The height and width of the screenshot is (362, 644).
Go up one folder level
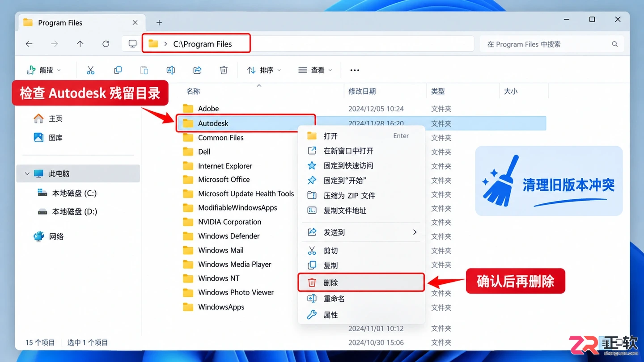click(x=80, y=44)
